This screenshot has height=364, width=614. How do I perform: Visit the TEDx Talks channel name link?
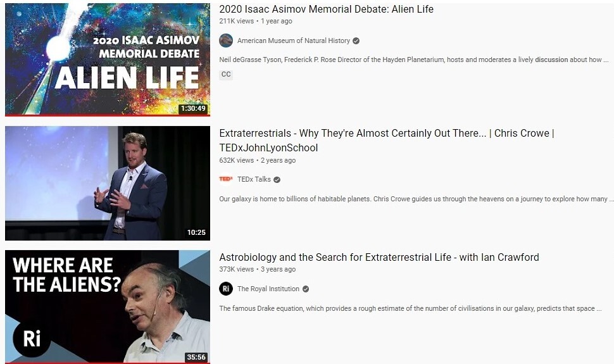coord(254,179)
